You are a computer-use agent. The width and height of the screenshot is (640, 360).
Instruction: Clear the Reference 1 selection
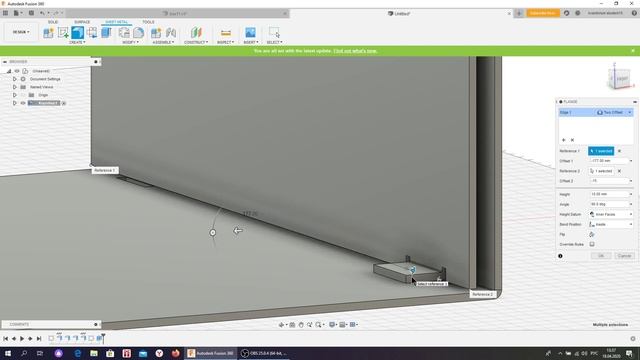tap(619, 151)
